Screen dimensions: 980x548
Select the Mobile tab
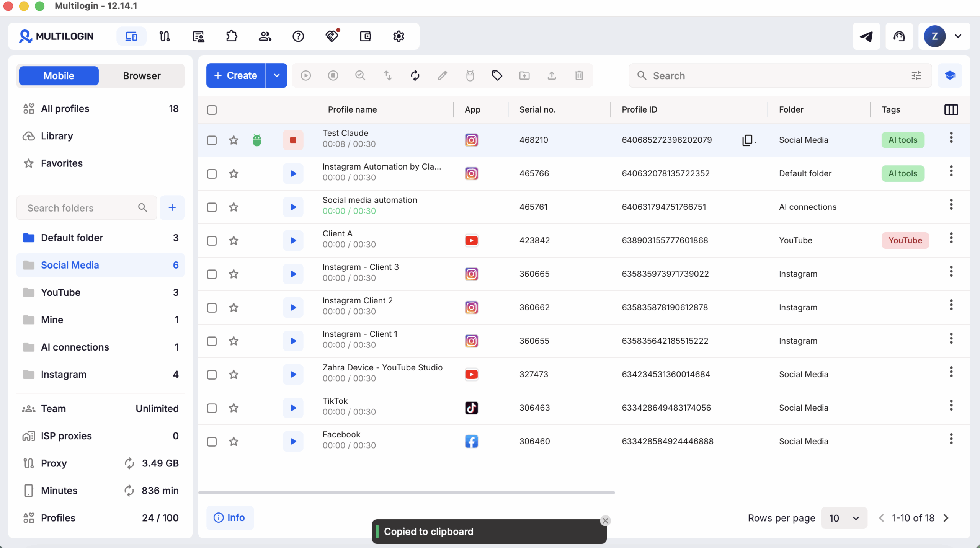(x=59, y=76)
